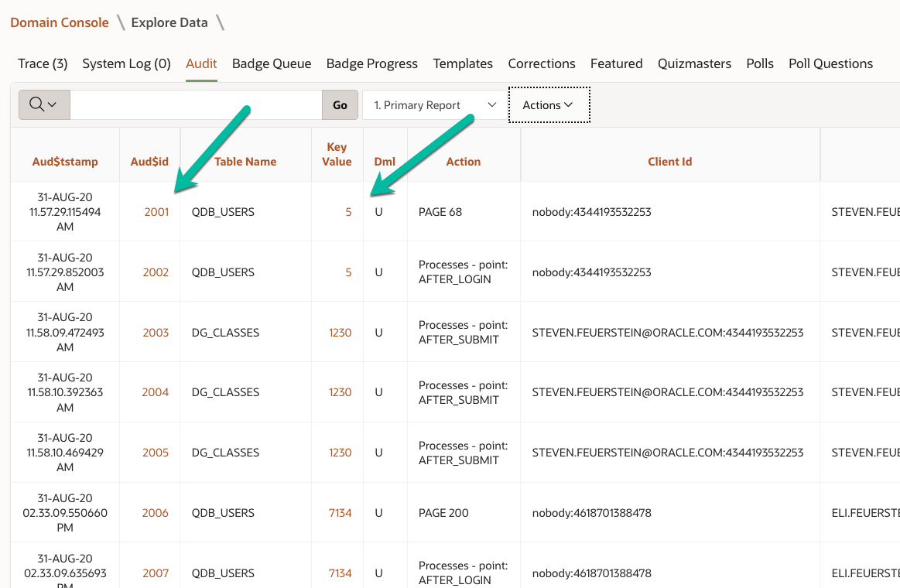
Task: Click the Key Value 5 link in first row
Action: [347, 210]
